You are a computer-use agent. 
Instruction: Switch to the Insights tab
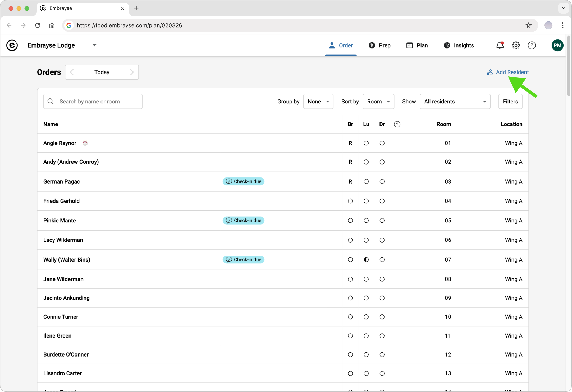coord(459,45)
